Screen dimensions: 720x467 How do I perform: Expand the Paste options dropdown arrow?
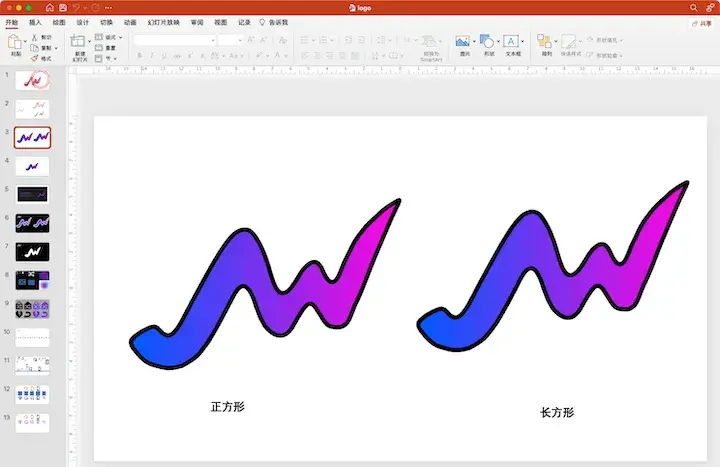tap(25, 42)
